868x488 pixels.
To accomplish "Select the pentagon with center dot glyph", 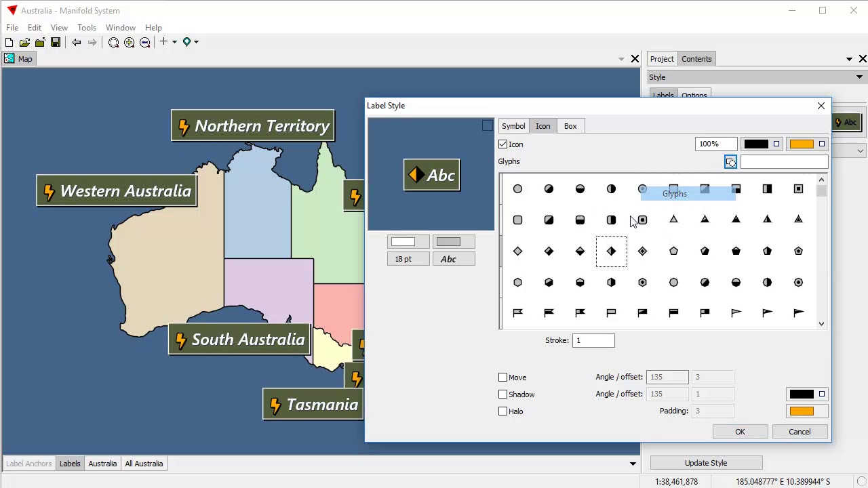I will click(x=798, y=251).
